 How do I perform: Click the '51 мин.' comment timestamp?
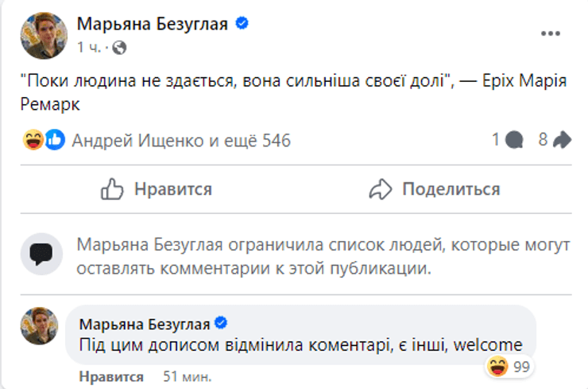pyautogui.click(x=182, y=376)
